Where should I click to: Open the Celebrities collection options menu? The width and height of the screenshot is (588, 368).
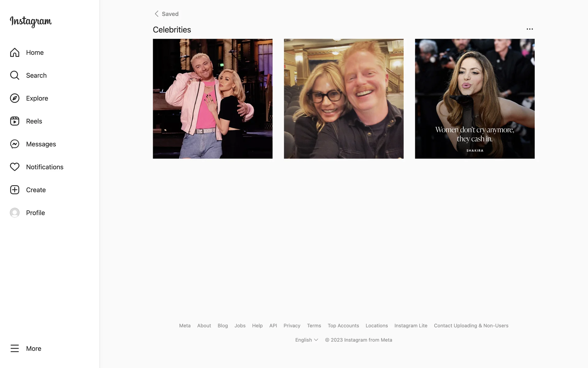(530, 29)
